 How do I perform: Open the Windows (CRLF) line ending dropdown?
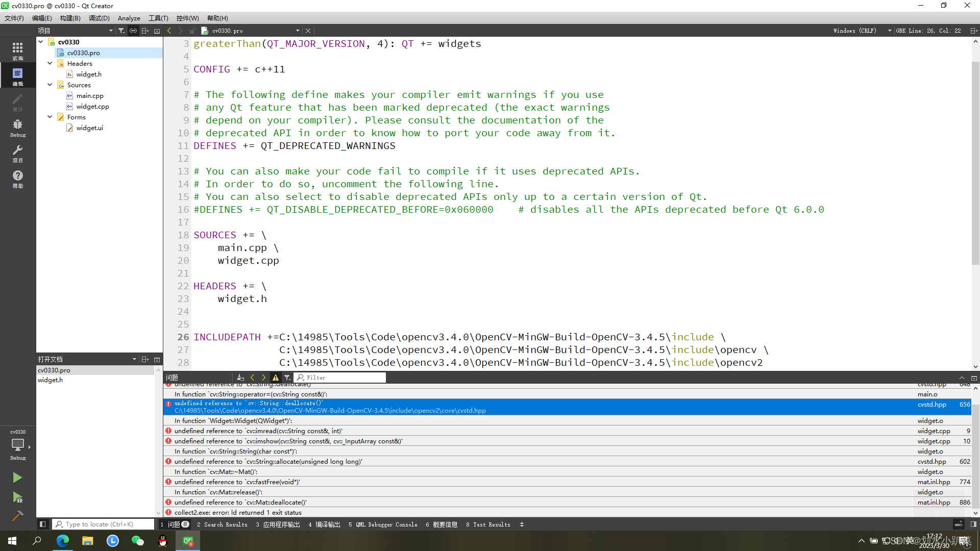coord(863,31)
